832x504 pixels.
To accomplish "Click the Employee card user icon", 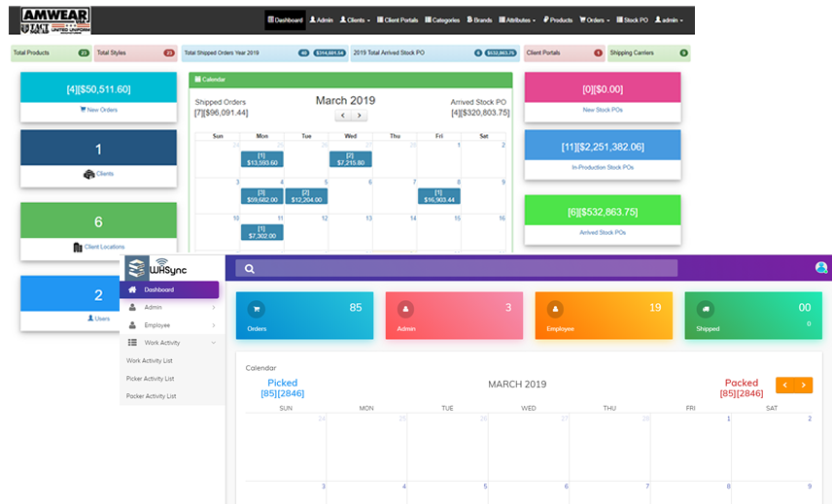I will (x=556, y=309).
